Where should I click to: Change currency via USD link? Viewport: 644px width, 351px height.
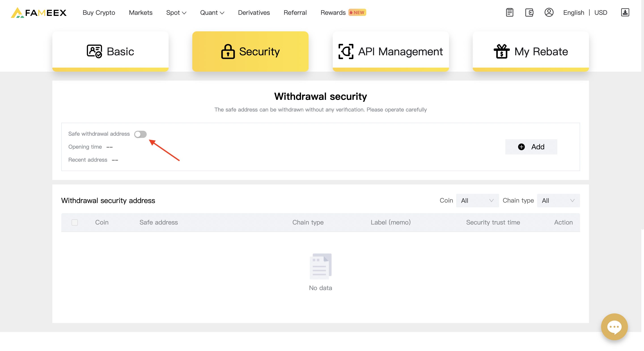(600, 13)
